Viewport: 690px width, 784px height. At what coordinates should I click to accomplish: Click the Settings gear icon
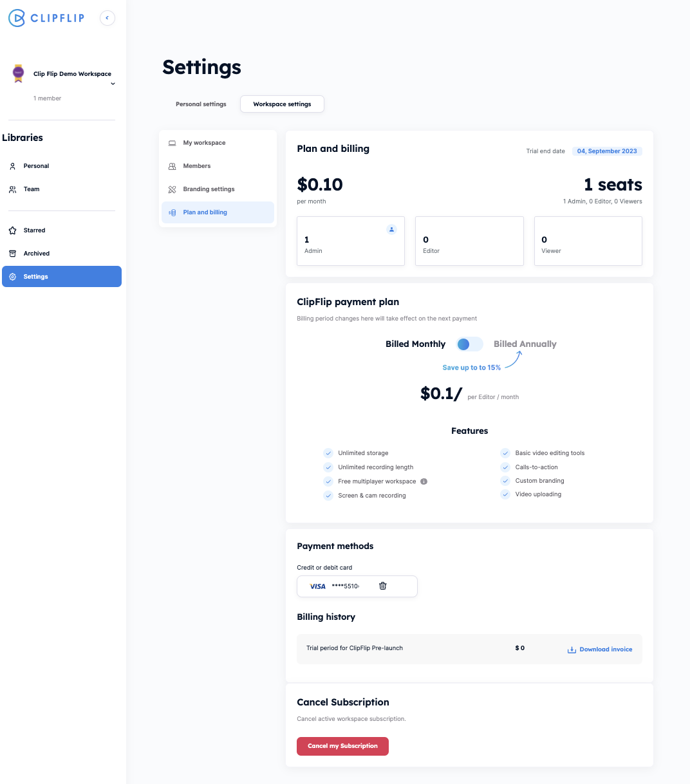(x=12, y=277)
